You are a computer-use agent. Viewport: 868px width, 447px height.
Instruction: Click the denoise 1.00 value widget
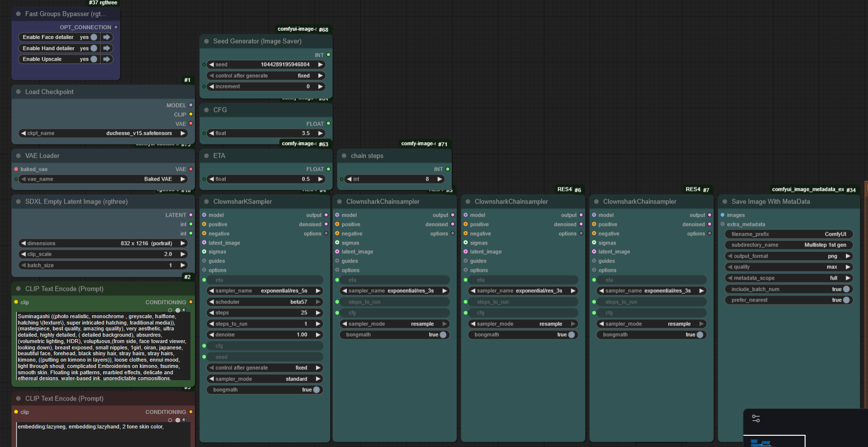[x=265, y=335]
